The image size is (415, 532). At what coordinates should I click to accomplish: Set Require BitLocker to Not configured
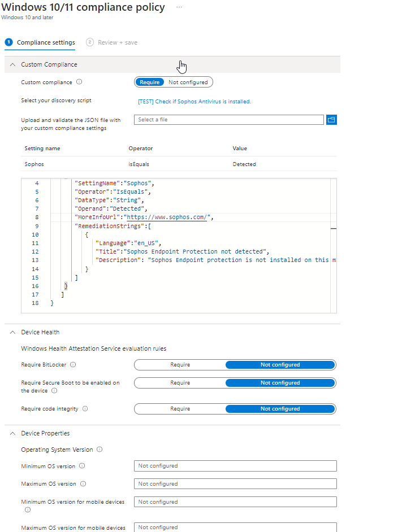coord(280,365)
